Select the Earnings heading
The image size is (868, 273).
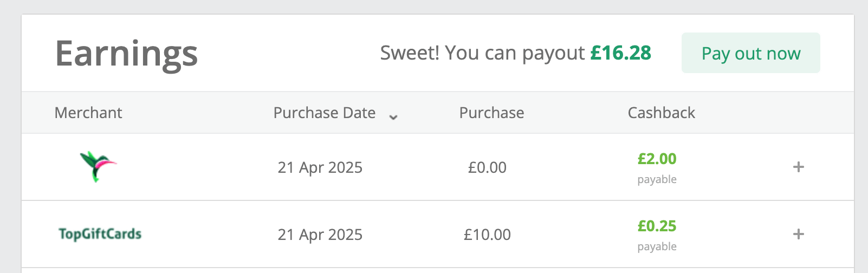[x=127, y=54]
